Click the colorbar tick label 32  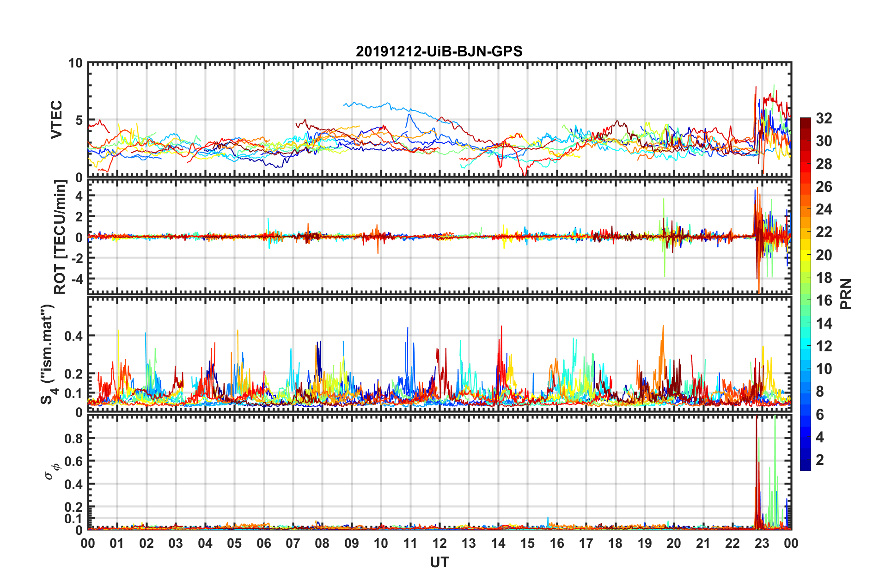(x=824, y=118)
